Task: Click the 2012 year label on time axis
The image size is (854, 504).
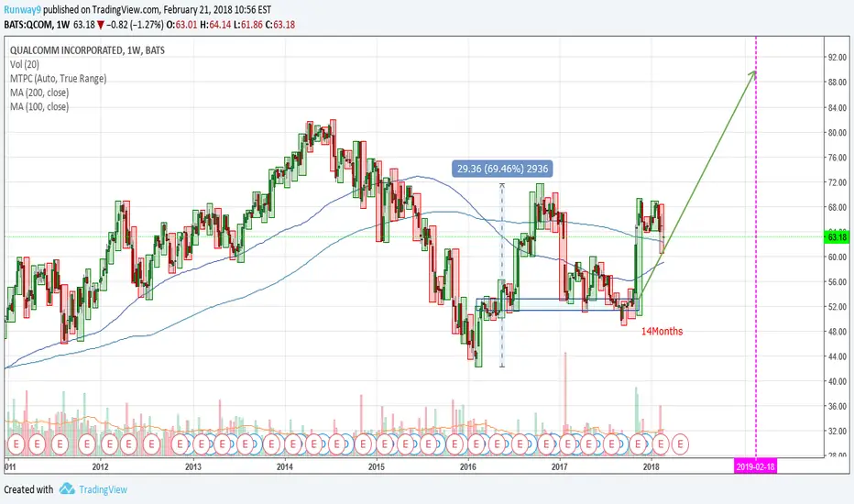Action: pyautogui.click(x=100, y=467)
